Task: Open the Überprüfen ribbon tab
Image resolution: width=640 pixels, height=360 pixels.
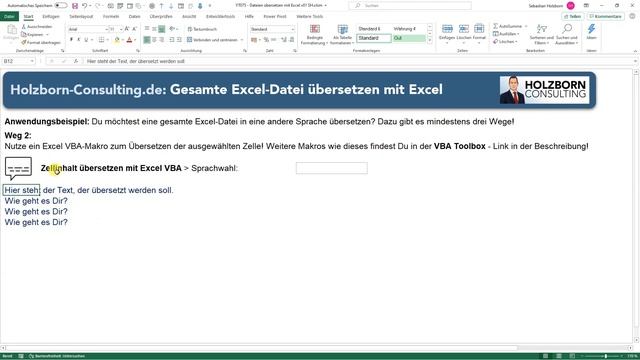Action: [x=161, y=16]
